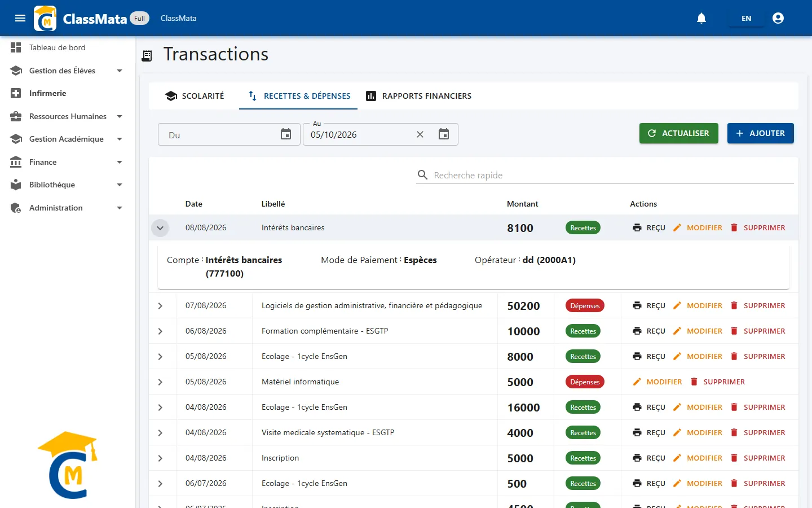Switch to the Scolarité tab
This screenshot has width=812, height=508.
(x=195, y=96)
